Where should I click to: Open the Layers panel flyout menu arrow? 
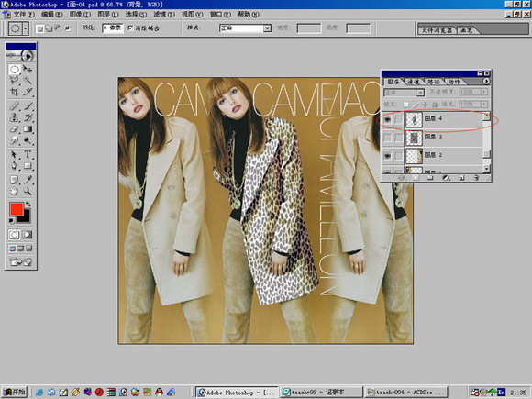click(x=486, y=81)
